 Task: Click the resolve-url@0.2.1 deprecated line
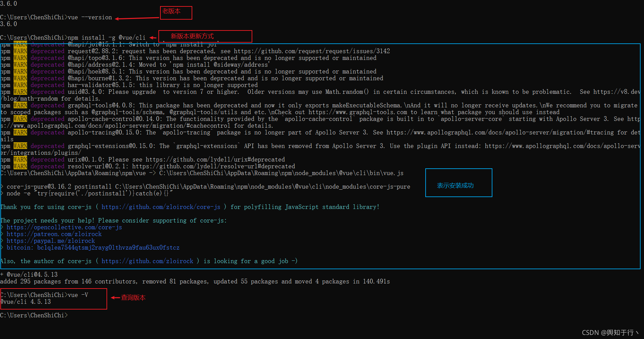click(x=148, y=166)
